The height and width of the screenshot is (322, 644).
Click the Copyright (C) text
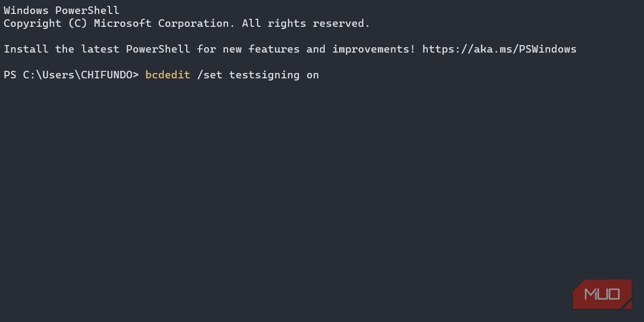click(x=45, y=24)
